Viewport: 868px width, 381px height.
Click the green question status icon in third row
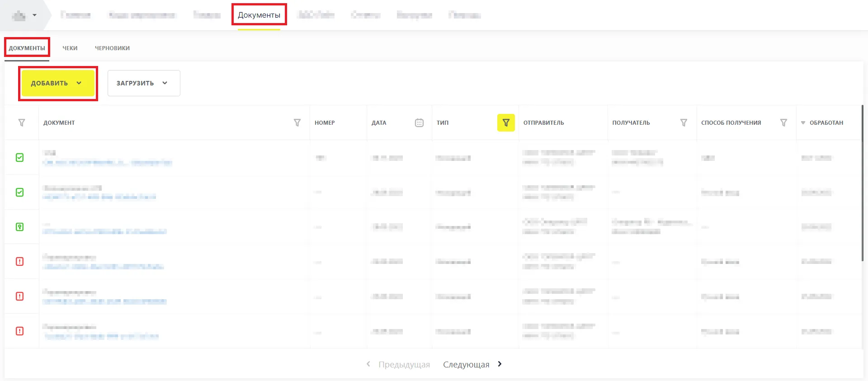click(20, 227)
